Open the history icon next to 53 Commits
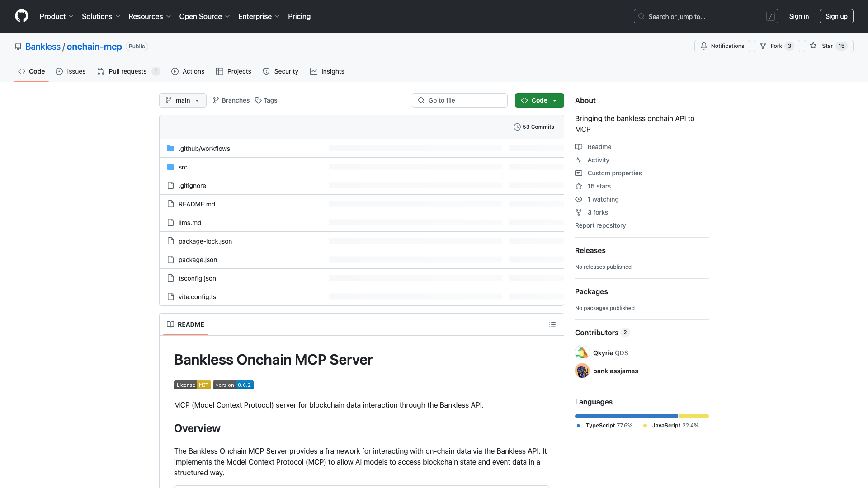 [517, 127]
